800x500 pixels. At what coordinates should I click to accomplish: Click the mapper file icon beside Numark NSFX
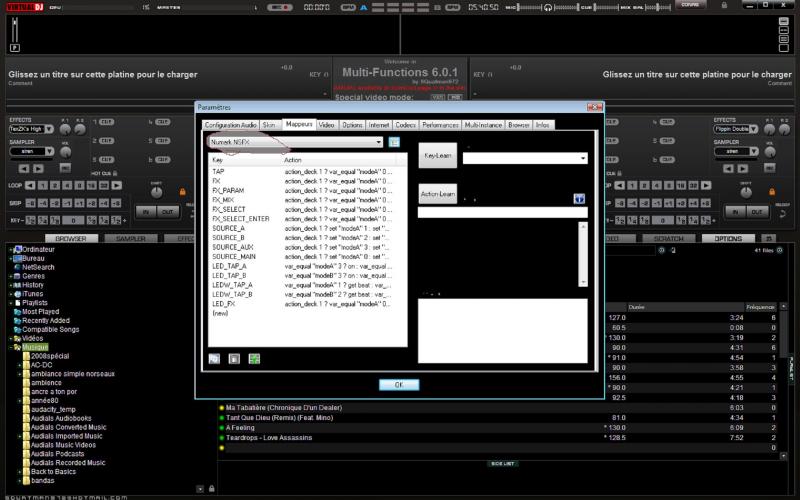tap(394, 142)
